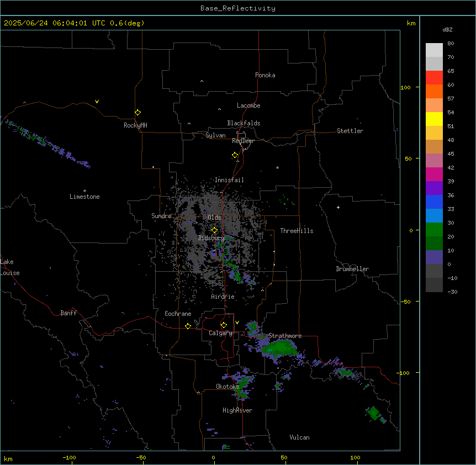Viewport: 476px width, 465px height.
Task: Click the red 60-65 dBZ legend color
Action: (434, 78)
